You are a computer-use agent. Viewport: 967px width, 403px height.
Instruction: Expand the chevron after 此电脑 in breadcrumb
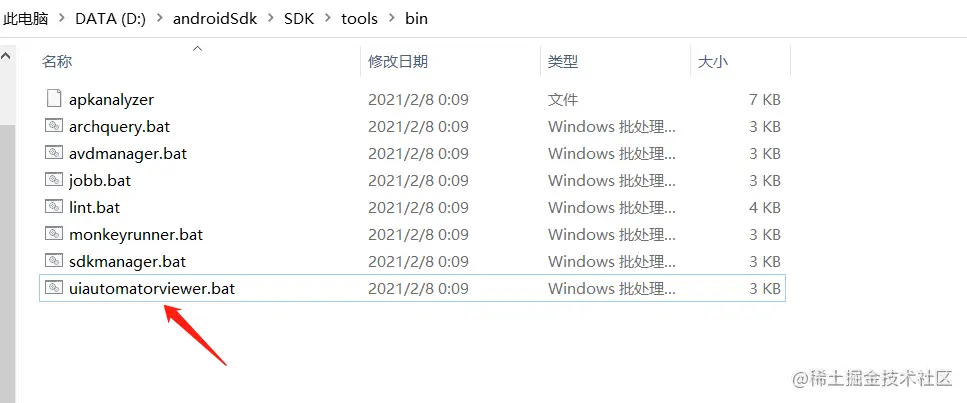(62, 19)
